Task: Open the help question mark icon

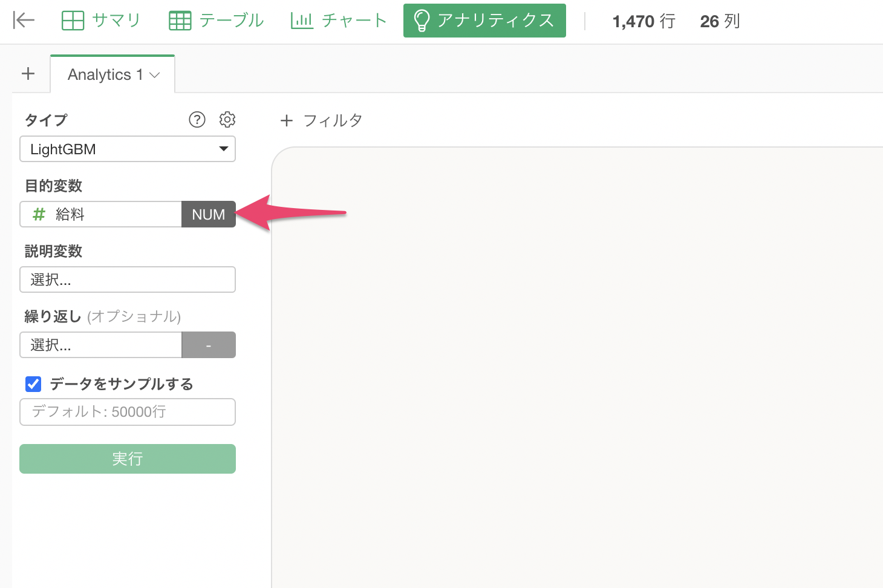Action: tap(197, 120)
